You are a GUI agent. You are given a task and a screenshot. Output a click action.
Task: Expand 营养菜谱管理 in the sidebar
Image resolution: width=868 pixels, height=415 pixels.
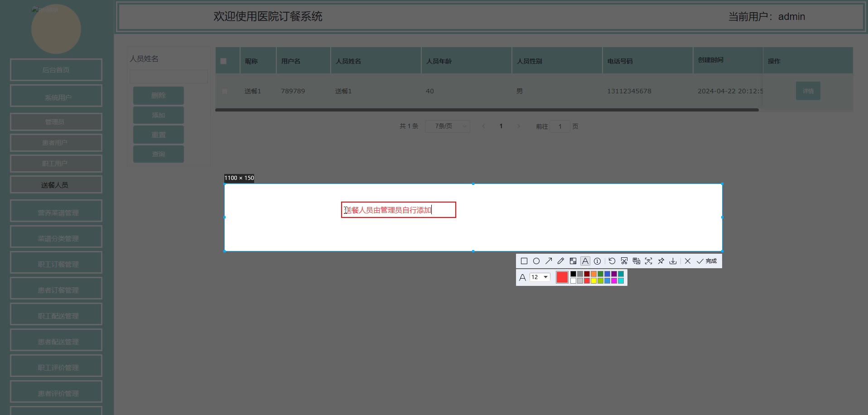coord(56,211)
